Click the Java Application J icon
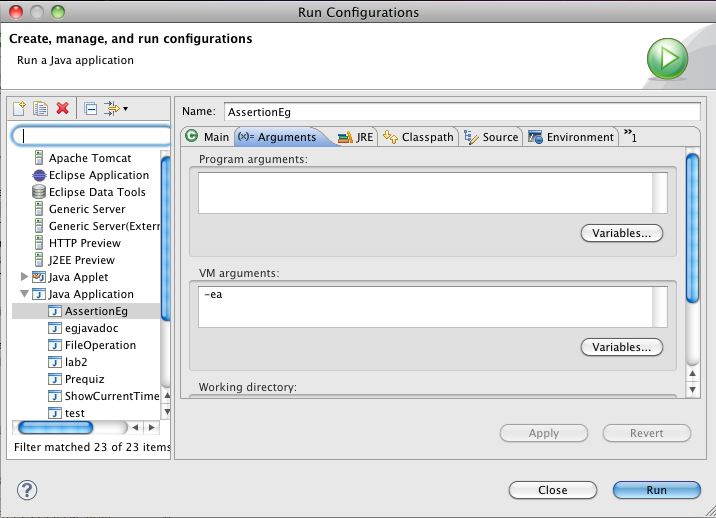The image size is (716, 518). (39, 294)
